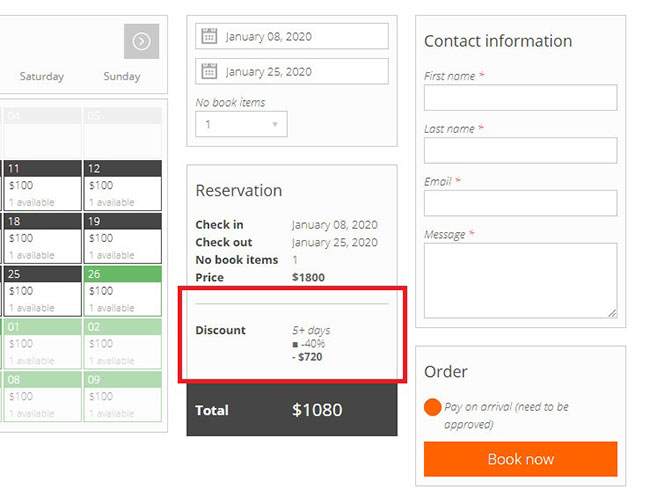Screen dimensions: 650x489
Task: Choose calendar day 25
Action: [x=40, y=291]
